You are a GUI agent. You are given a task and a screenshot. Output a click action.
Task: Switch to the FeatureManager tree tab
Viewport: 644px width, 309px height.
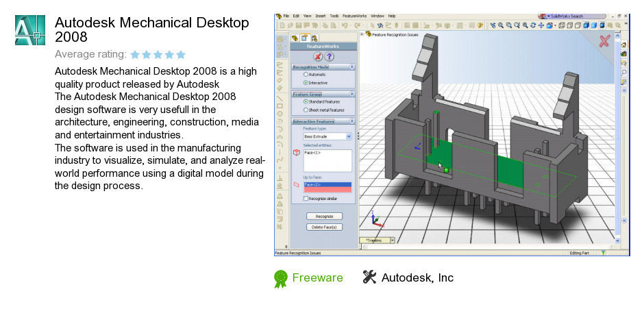coord(295,38)
